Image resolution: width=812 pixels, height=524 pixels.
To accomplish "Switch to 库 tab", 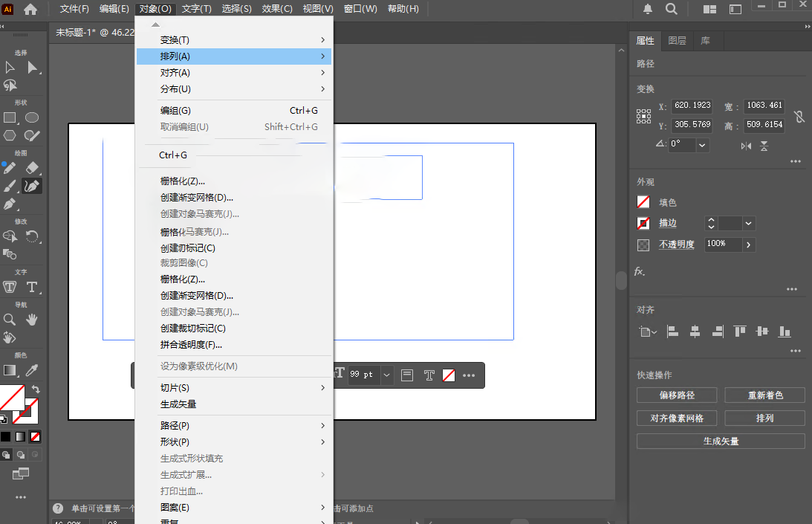I will pyautogui.click(x=705, y=40).
